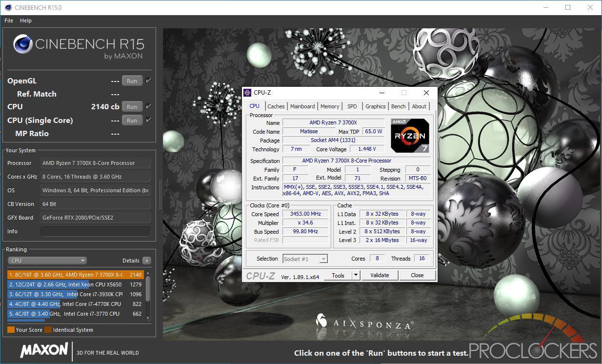Click the Close button in CPU-Z

tap(417, 275)
